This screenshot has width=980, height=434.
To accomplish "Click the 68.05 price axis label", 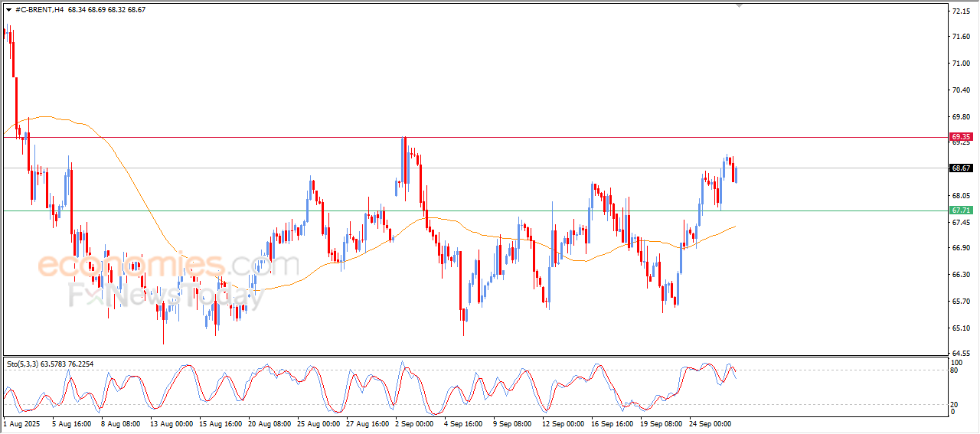I will 962,196.
